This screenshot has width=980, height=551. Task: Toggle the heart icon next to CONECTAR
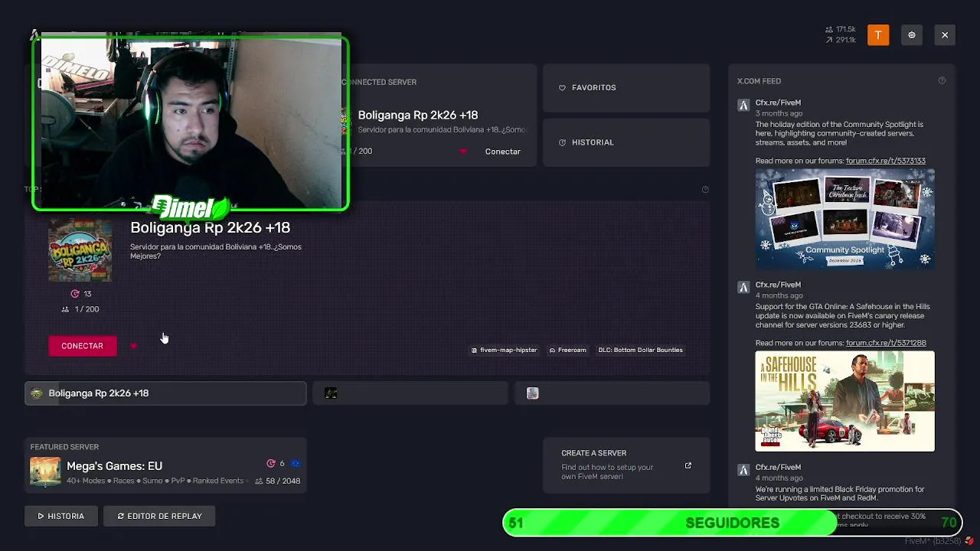134,346
